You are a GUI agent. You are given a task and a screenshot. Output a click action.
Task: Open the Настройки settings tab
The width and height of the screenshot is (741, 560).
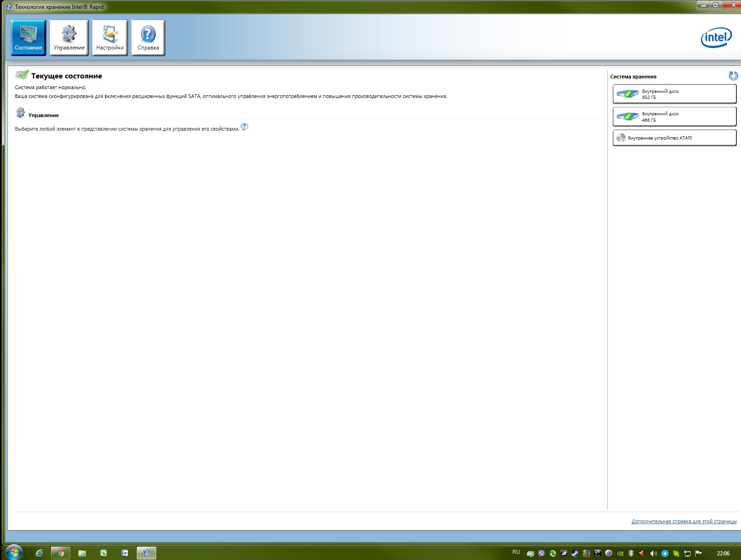pos(110,38)
